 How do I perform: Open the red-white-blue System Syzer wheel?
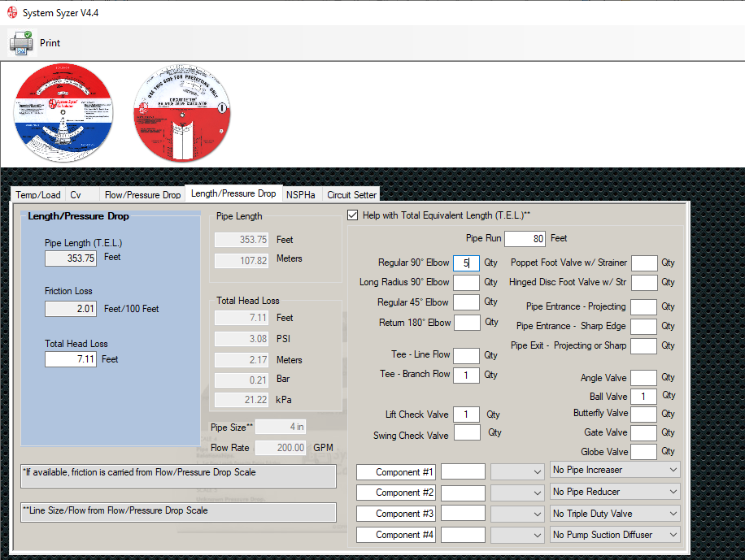pos(63,113)
